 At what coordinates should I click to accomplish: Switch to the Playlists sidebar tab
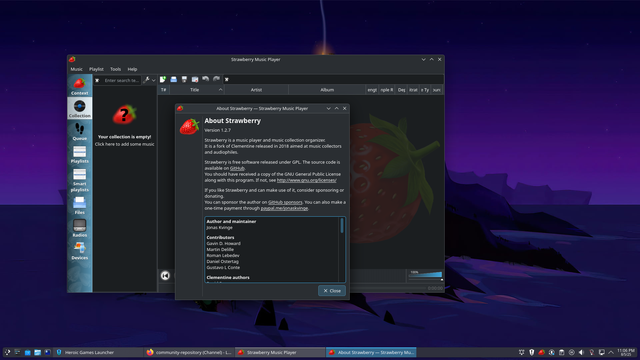click(80, 154)
